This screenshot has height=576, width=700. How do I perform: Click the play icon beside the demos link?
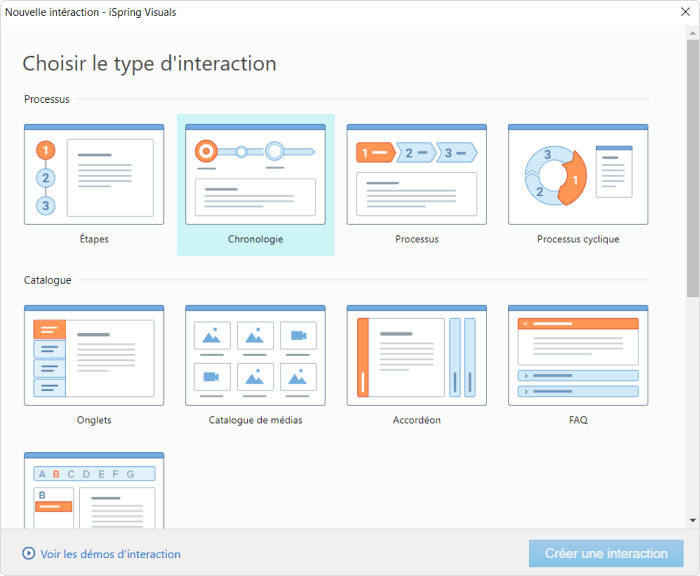tap(29, 554)
